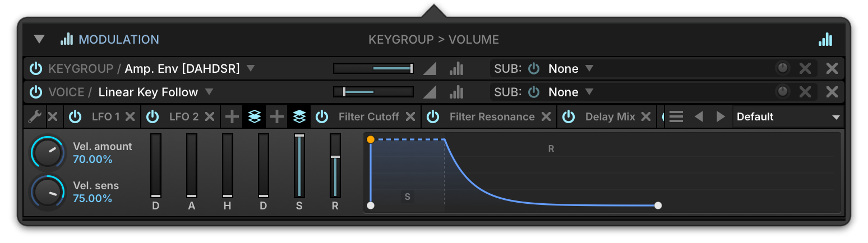Open the Default preset dropdown
This screenshot has width=868, height=243.
tap(788, 116)
